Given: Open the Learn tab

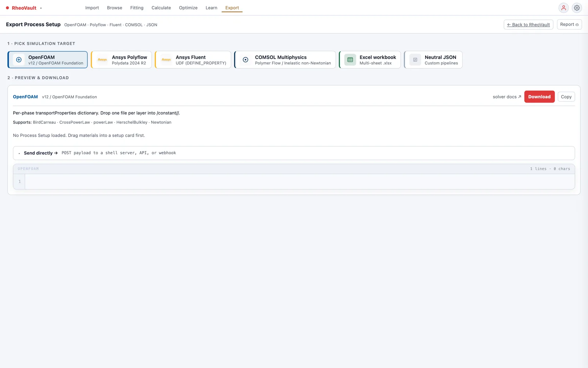Looking at the screenshot, I should [211, 8].
